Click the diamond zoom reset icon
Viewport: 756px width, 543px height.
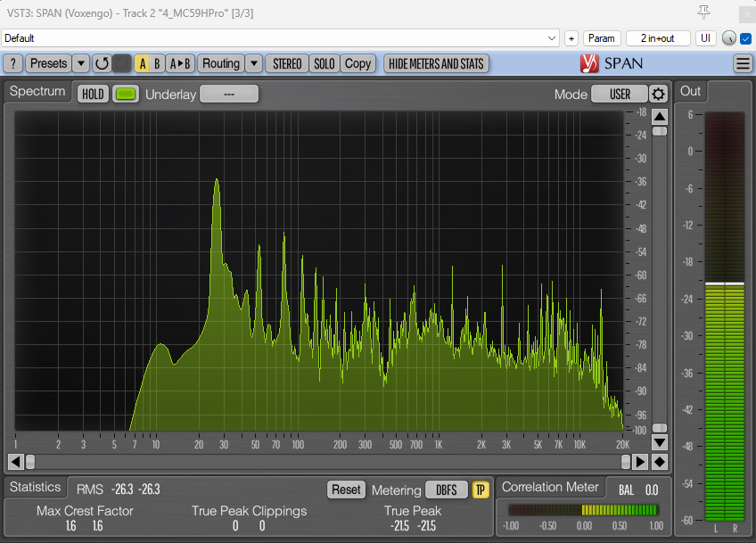659,461
